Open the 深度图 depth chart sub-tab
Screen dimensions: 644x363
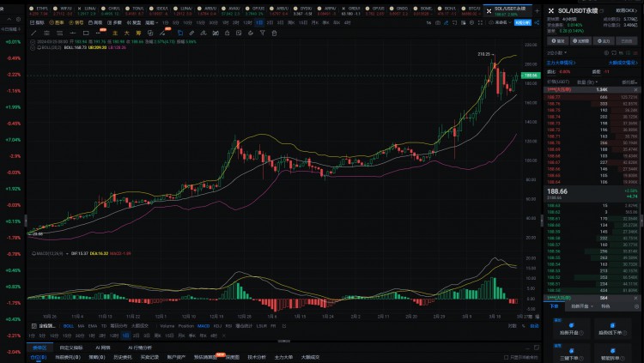pyautogui.click(x=232, y=357)
